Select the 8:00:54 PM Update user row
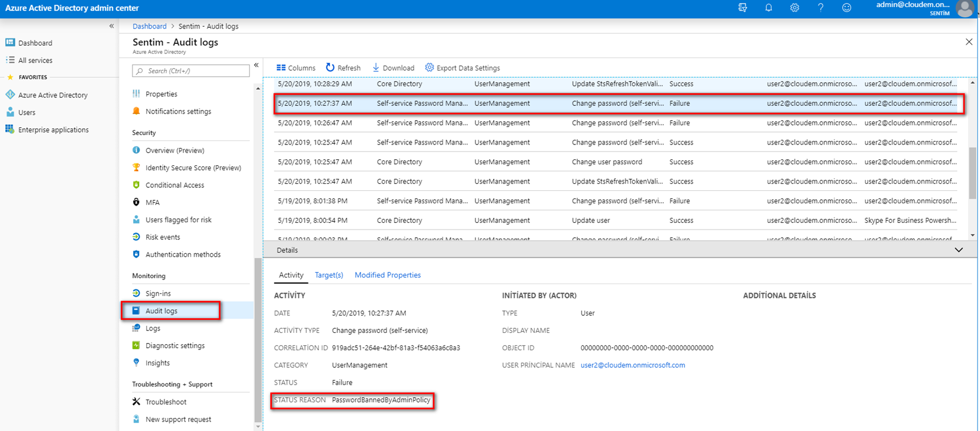Viewport: 980px width, 431px height. (616, 221)
